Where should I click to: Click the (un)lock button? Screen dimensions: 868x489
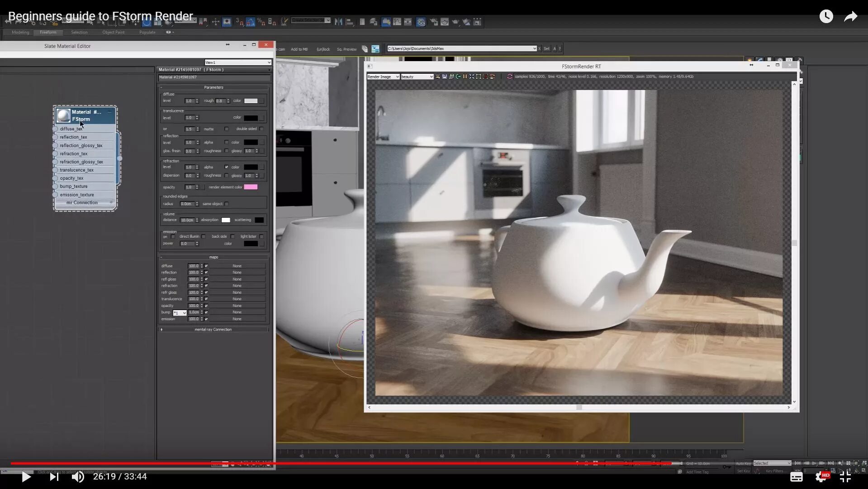[323, 49]
